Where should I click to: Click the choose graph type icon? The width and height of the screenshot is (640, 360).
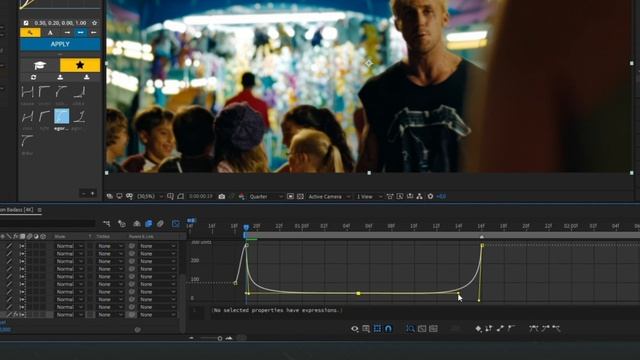(366, 329)
